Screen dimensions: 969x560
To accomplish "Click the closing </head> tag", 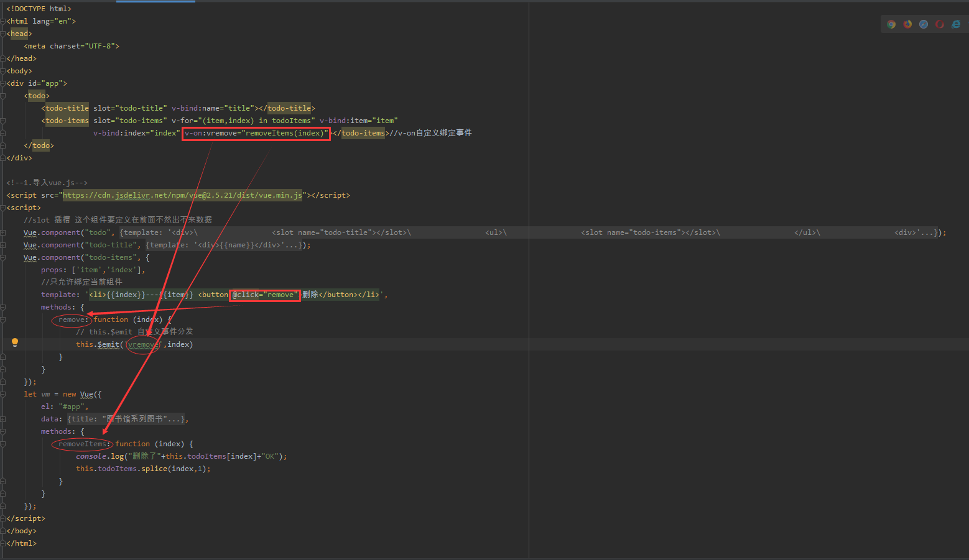I will pyautogui.click(x=21, y=58).
